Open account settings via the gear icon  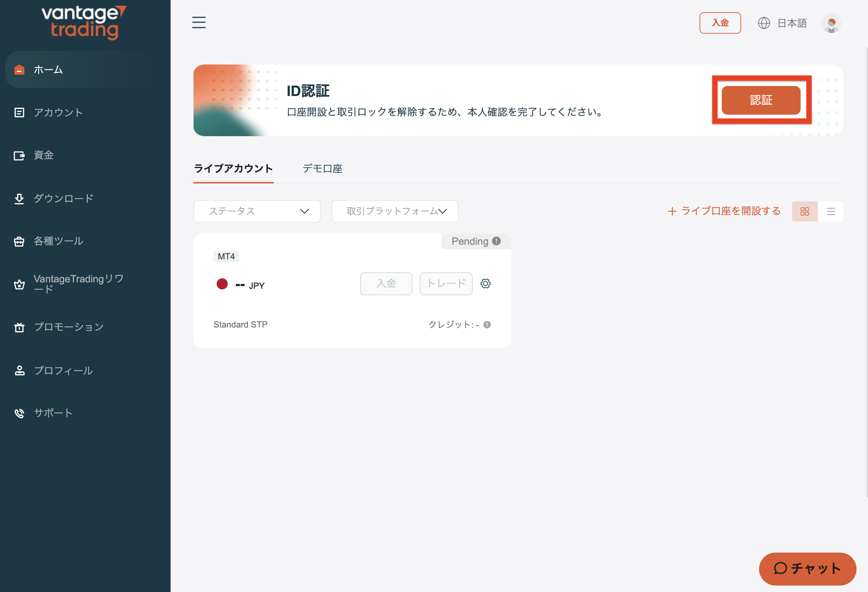pyautogui.click(x=486, y=283)
